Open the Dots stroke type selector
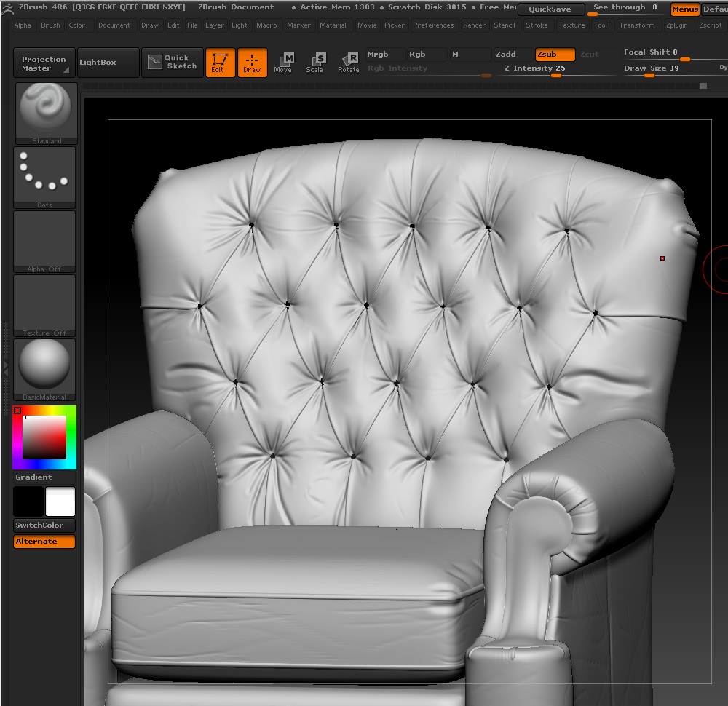The width and height of the screenshot is (728, 706). (x=45, y=176)
